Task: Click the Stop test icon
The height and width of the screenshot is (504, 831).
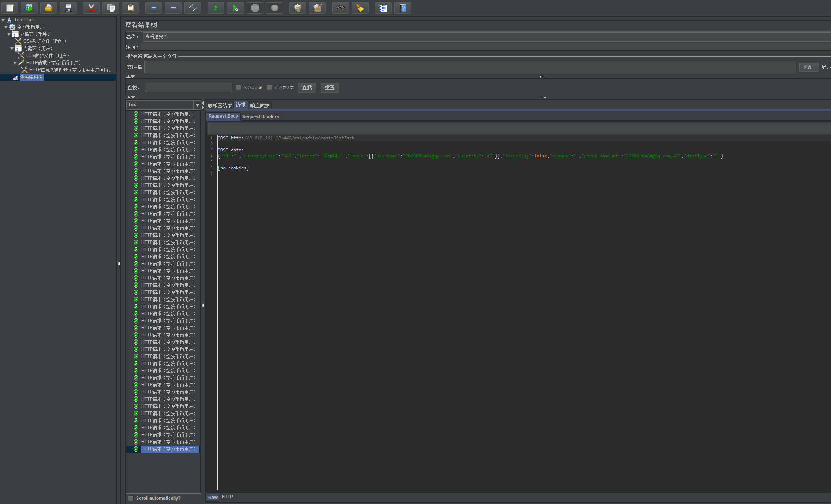Action: 255,8
